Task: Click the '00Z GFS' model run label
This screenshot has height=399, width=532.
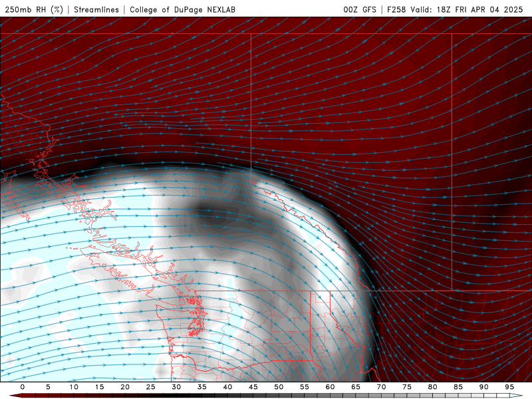Action: [360, 9]
